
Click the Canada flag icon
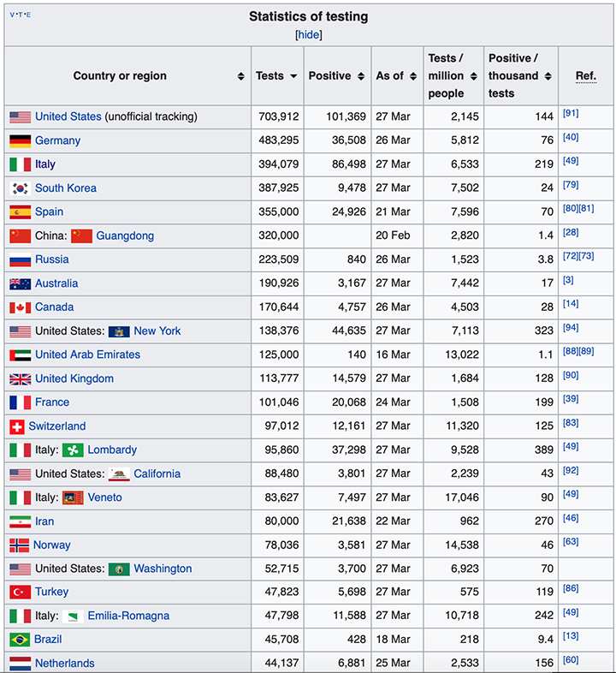(21, 307)
